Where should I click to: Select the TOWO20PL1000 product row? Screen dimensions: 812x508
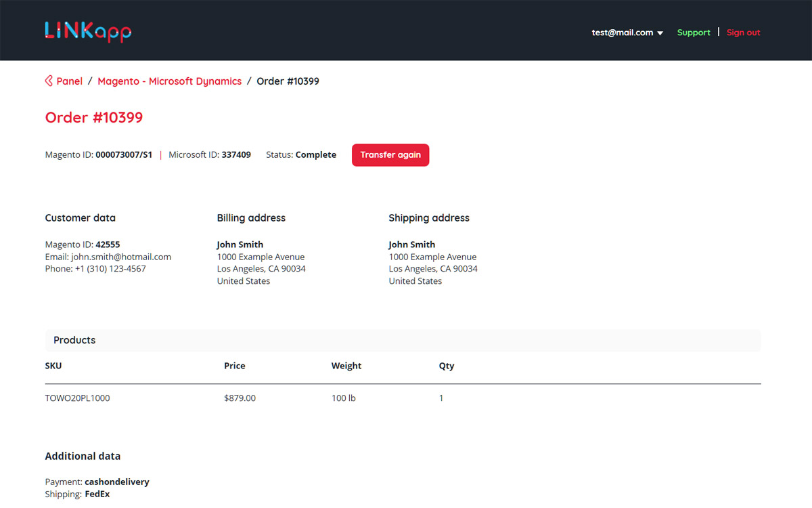pos(77,398)
